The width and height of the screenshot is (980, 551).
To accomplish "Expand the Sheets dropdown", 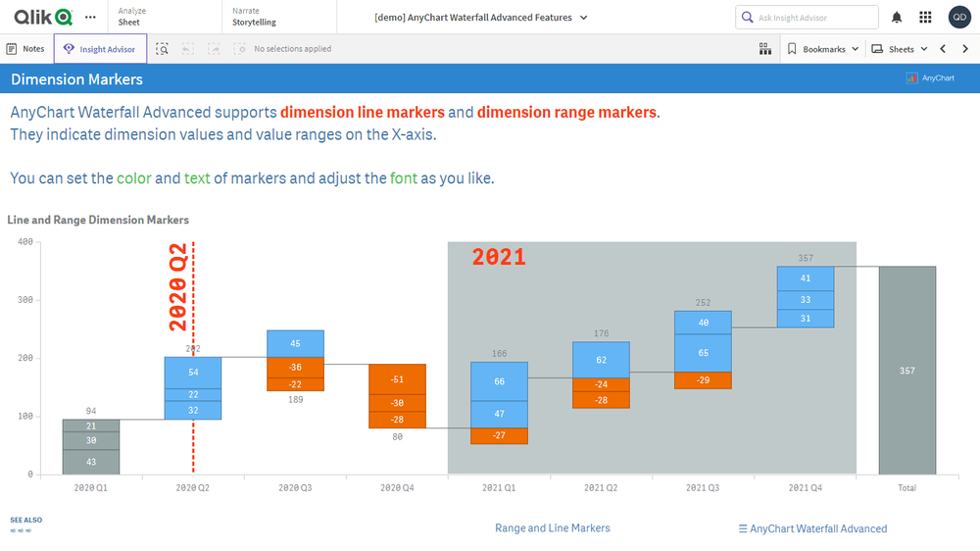I will pyautogui.click(x=900, y=49).
